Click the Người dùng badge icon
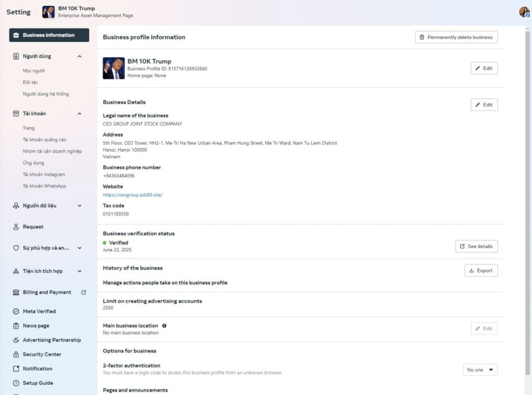This screenshot has width=532, height=395. [16, 56]
